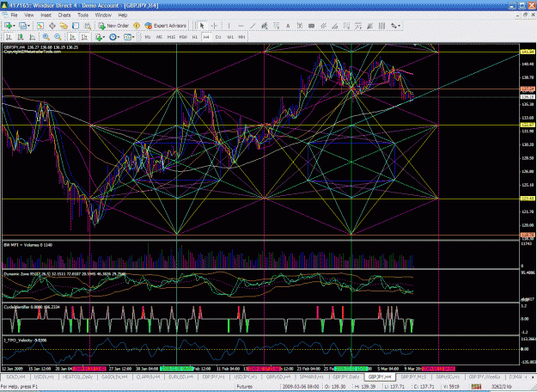This screenshot has height=392, width=537.
Task: Switch timeframe to M15
Action: coord(171,37)
